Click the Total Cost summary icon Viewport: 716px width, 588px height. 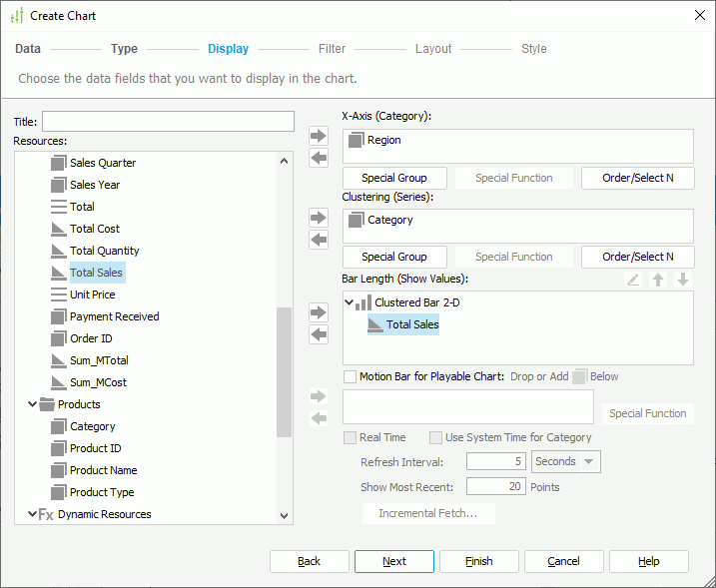[x=59, y=229]
